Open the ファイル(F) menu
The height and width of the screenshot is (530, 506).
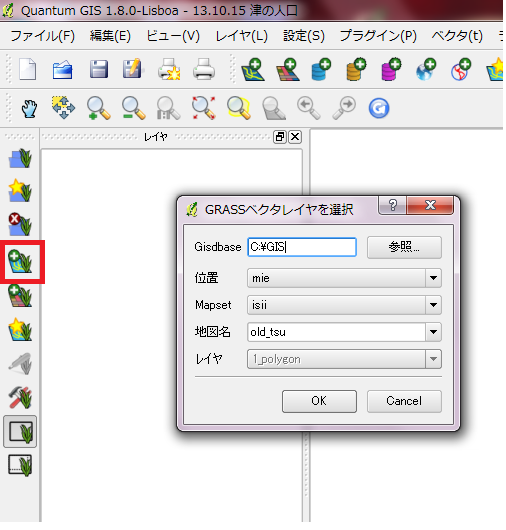point(43,35)
